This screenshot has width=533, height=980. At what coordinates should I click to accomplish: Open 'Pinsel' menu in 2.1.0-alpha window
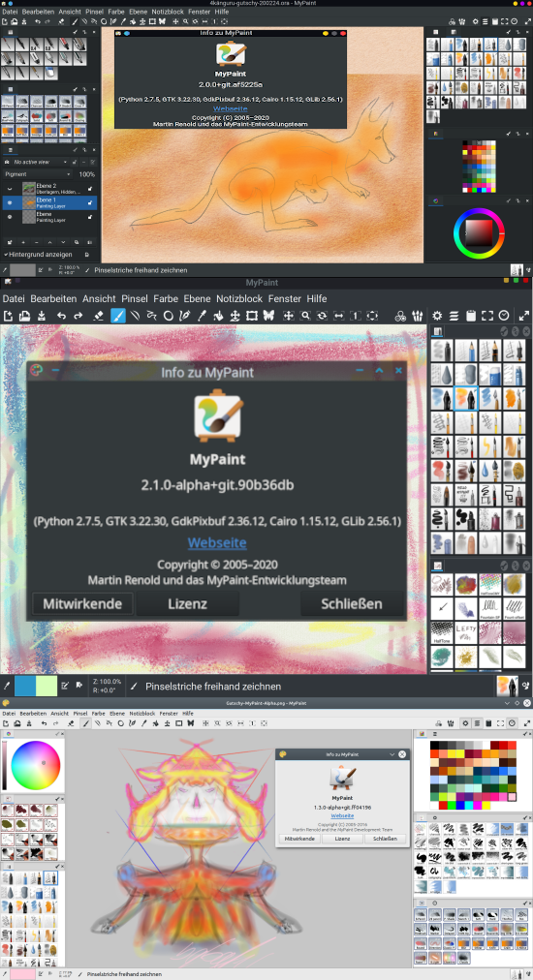coord(135,299)
